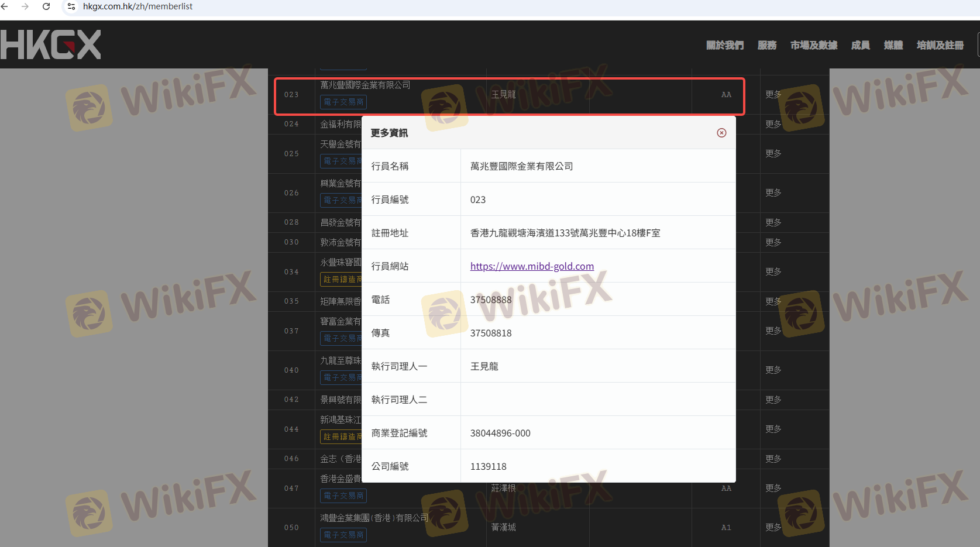The height and width of the screenshot is (547, 980).
Task: Click 電子交易商 tag under 萬兆豐國際金業
Action: click(343, 102)
